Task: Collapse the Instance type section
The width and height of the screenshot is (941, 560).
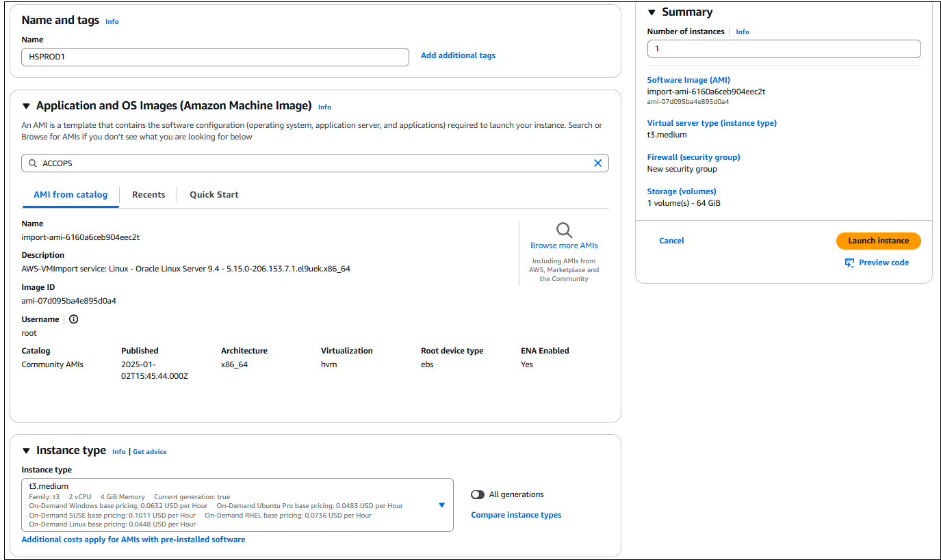Action: point(26,450)
